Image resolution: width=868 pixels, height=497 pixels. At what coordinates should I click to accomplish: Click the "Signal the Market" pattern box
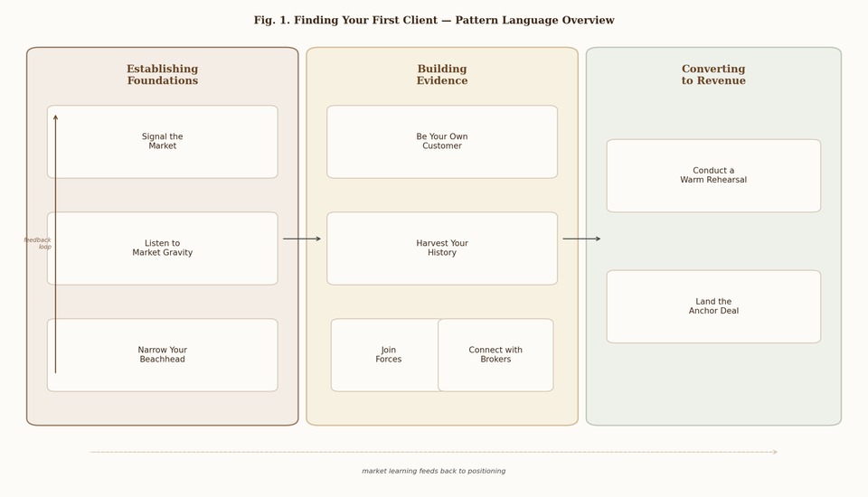(162, 142)
